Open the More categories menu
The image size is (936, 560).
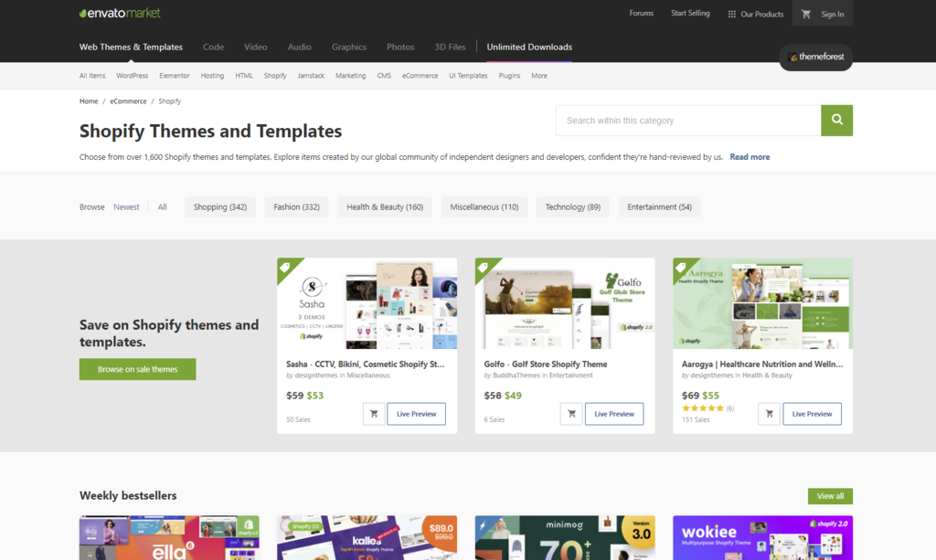pos(538,76)
